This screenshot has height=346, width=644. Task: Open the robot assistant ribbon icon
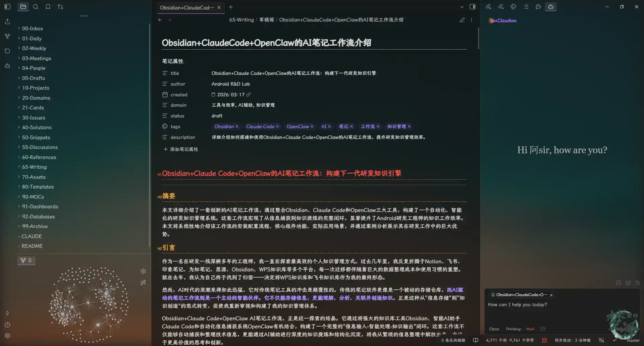pyautogui.click(x=7, y=66)
